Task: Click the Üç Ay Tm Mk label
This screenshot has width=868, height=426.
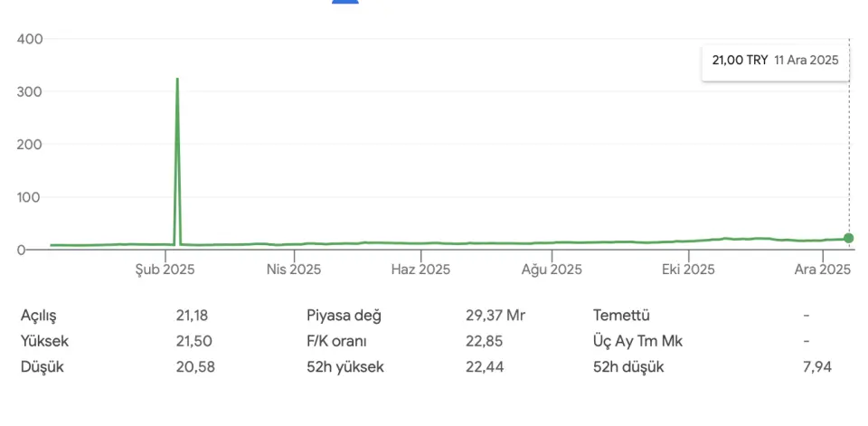Action: point(637,341)
